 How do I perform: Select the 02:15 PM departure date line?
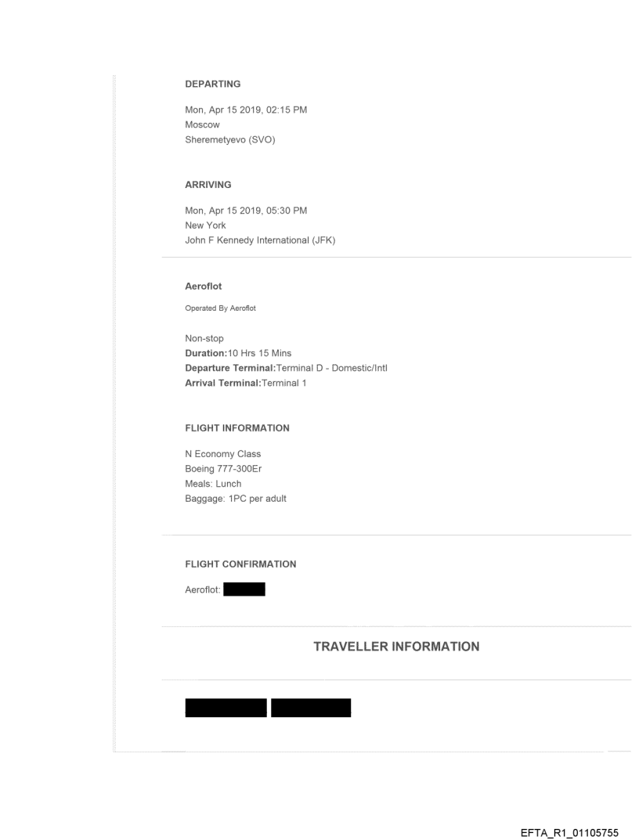point(245,110)
